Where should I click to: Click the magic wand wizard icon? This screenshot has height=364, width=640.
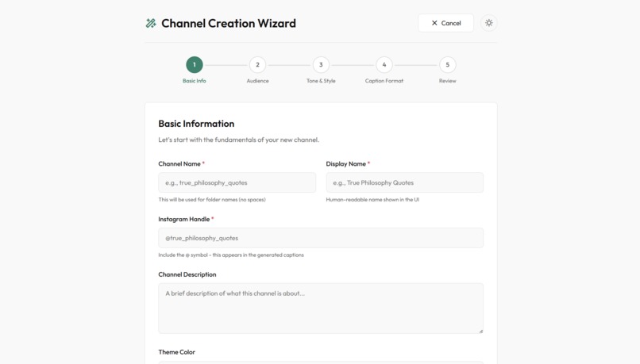151,23
